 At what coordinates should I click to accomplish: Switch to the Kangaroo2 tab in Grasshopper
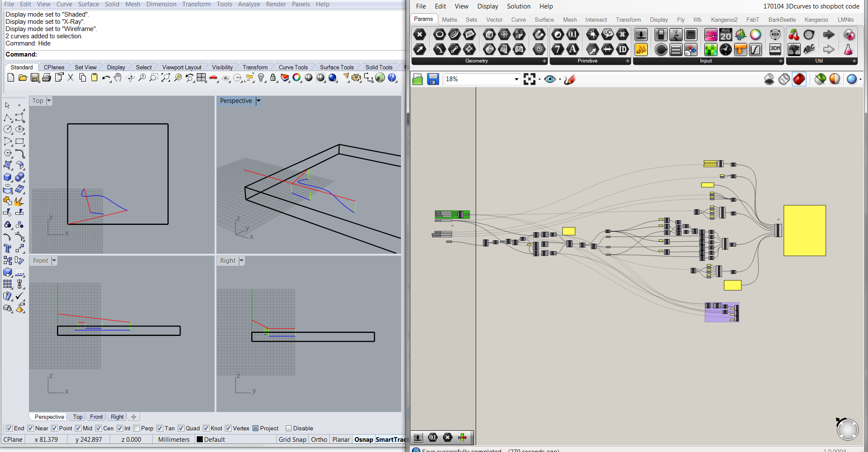[724, 20]
